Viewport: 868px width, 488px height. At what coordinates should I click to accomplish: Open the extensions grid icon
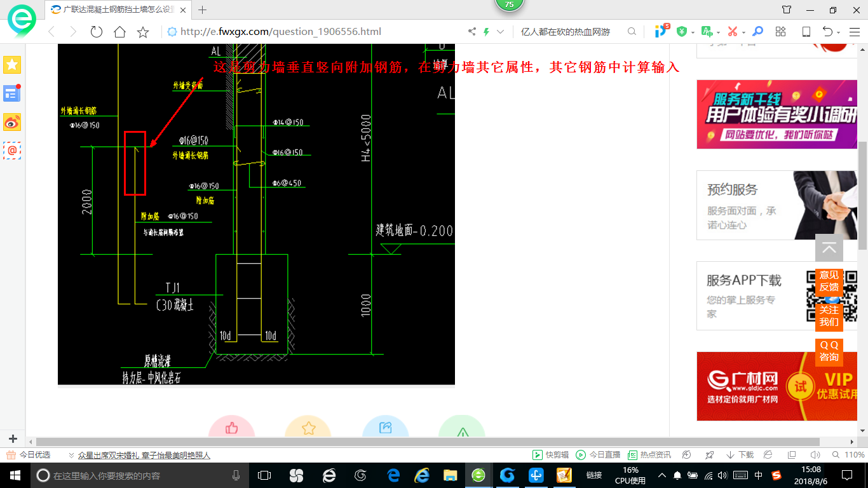(x=781, y=32)
